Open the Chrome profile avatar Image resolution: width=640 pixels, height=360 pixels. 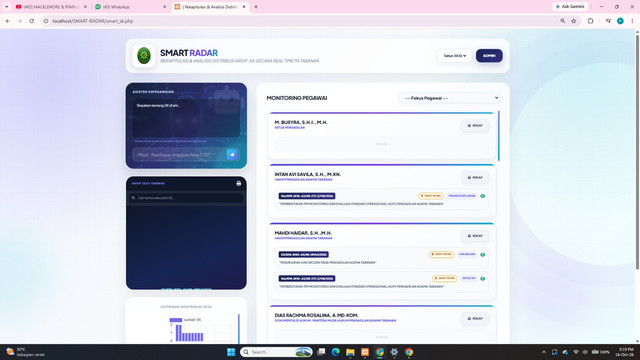pos(620,21)
